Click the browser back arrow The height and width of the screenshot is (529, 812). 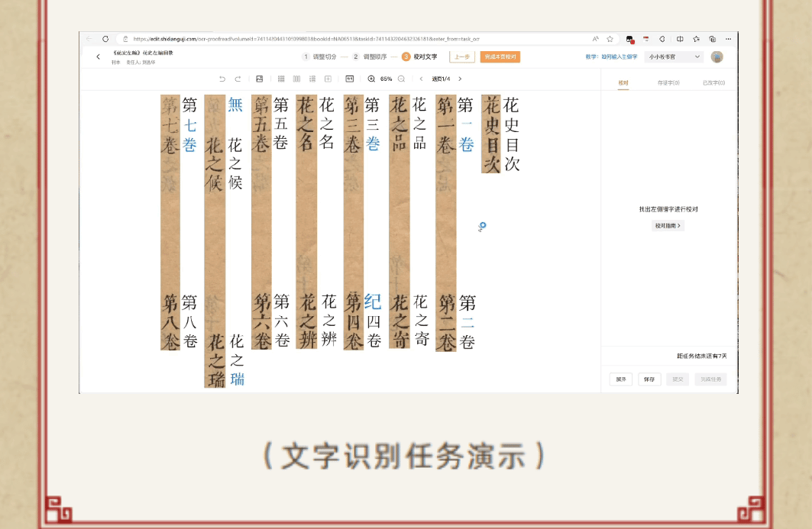(89, 39)
